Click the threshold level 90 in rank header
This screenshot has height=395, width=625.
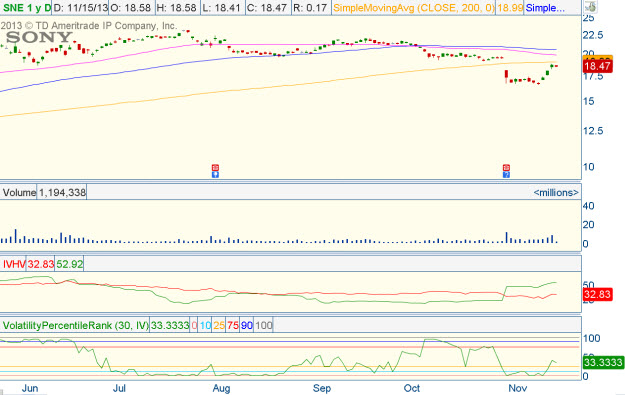point(247,326)
